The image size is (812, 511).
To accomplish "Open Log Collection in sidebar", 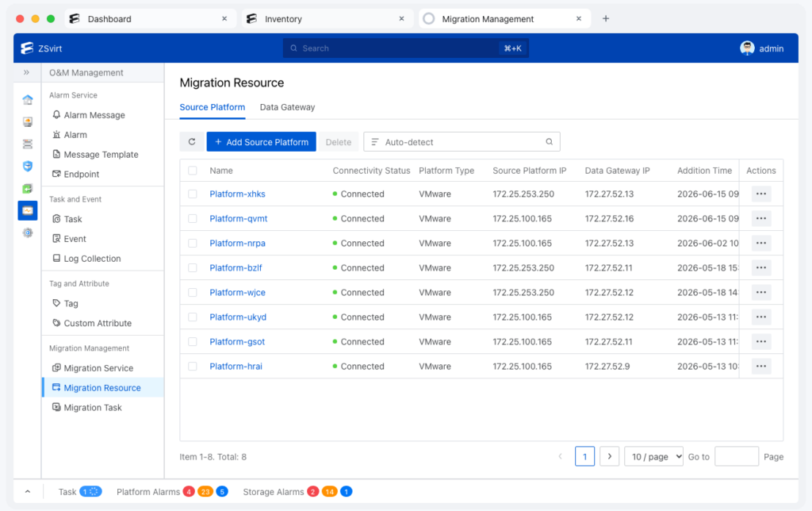I will [86, 259].
